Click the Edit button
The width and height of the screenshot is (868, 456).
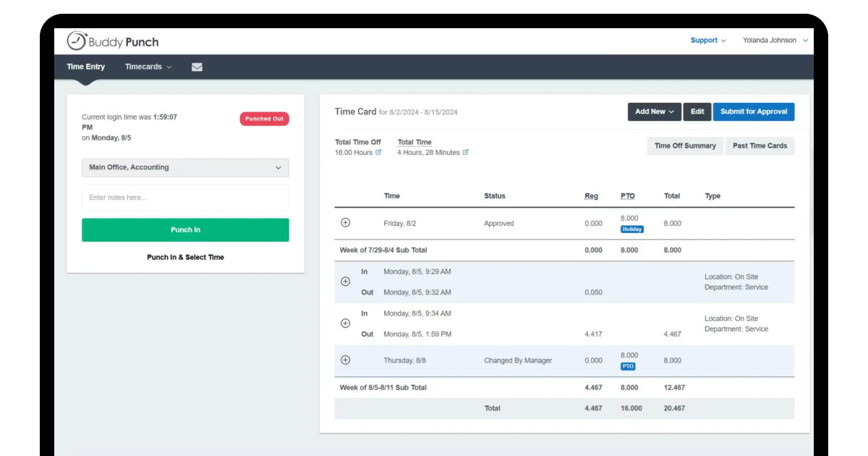(x=697, y=111)
